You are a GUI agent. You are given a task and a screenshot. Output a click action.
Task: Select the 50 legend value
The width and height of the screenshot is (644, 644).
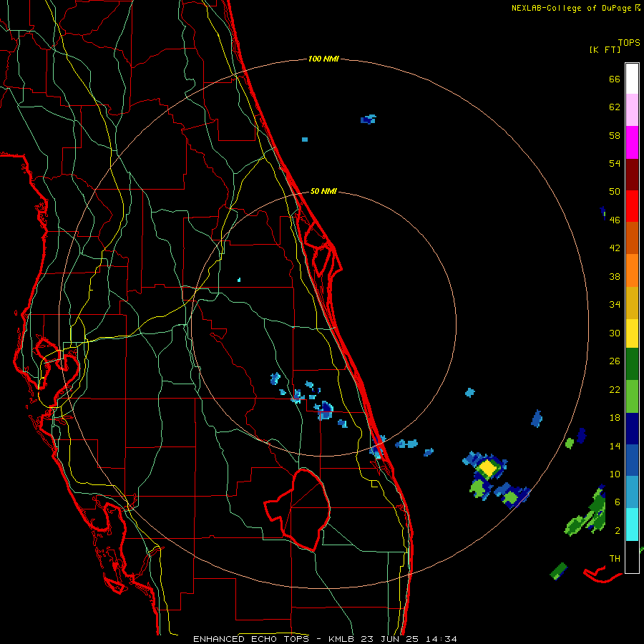click(x=615, y=192)
